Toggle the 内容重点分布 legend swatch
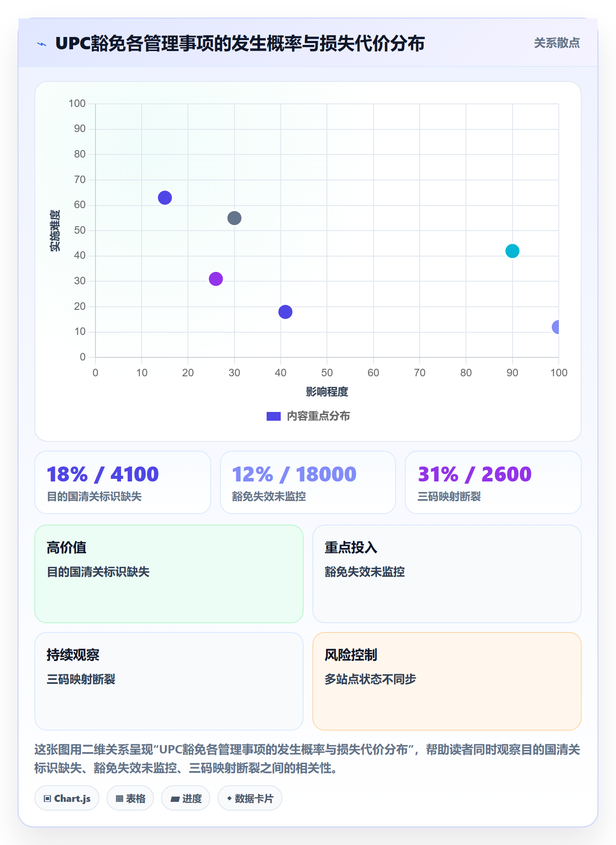616x845 pixels. coord(273,416)
